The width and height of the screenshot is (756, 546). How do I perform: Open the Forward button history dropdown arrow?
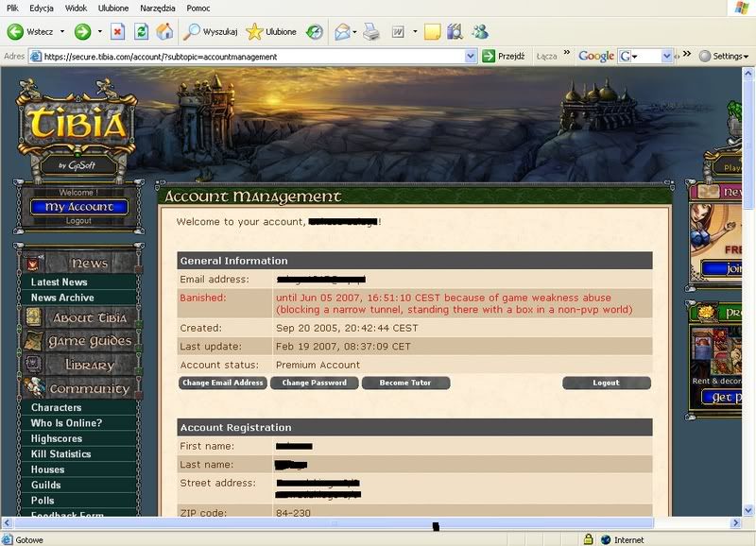click(x=100, y=32)
